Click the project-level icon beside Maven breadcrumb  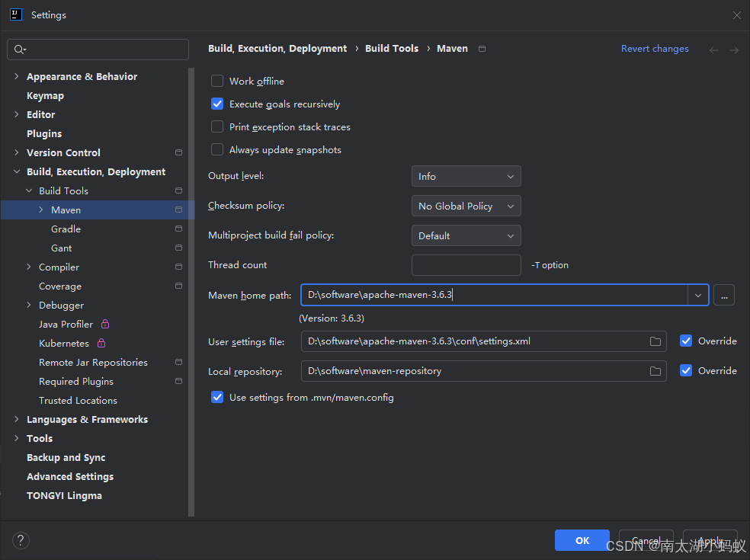pyautogui.click(x=482, y=49)
